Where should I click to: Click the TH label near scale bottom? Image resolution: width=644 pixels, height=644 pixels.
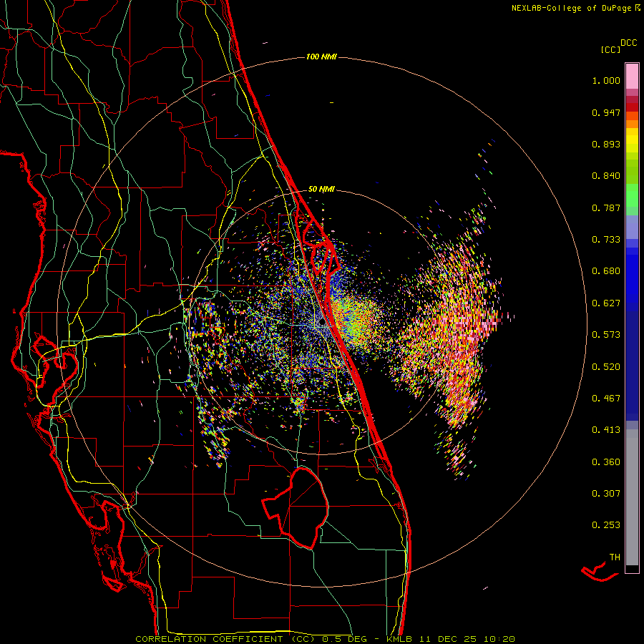pos(615,557)
